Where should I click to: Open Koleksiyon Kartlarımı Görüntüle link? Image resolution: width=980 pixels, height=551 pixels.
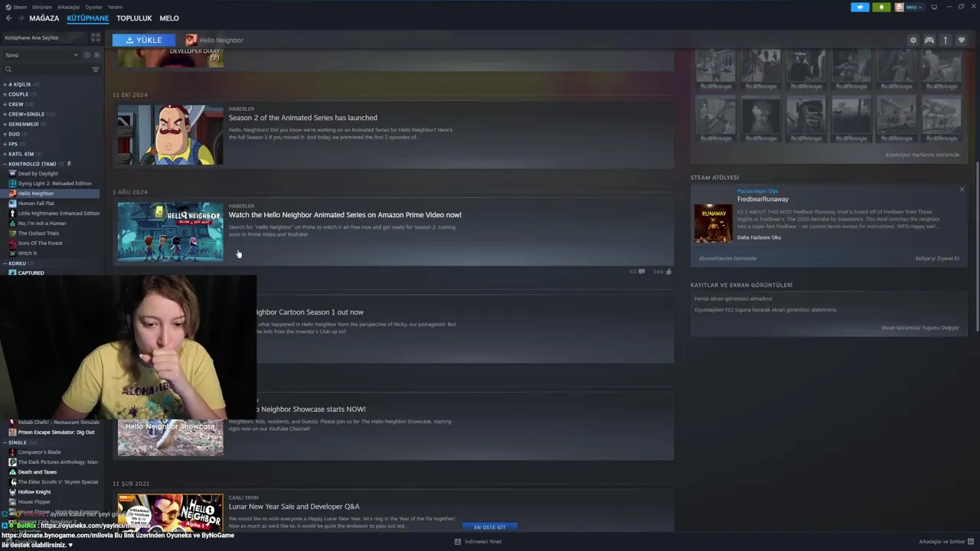click(923, 155)
